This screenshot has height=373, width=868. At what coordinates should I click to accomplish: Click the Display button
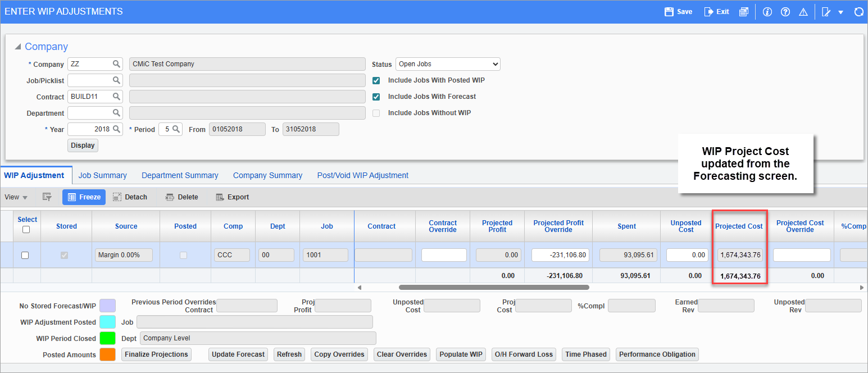[x=83, y=145]
